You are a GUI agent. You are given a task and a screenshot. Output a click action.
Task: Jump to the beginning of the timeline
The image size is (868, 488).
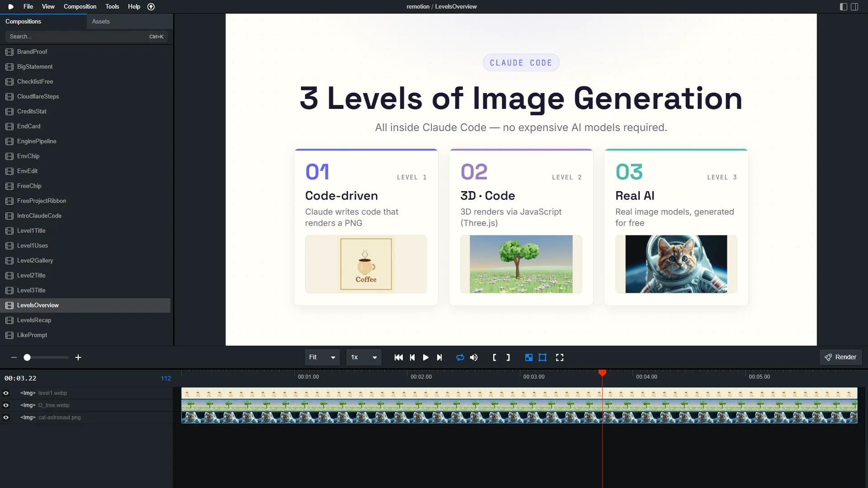click(398, 357)
